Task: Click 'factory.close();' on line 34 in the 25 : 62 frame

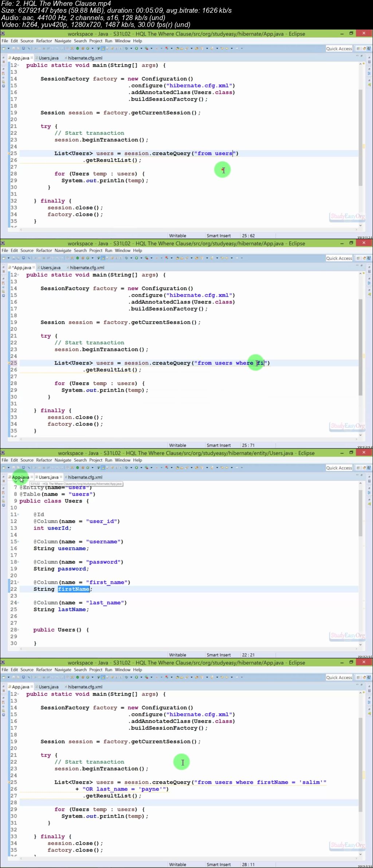Action: 75,215
